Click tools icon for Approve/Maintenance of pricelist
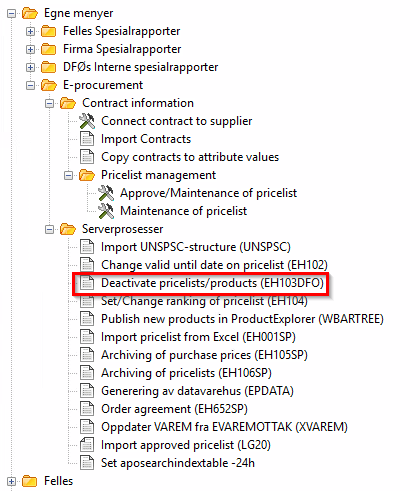 [106, 193]
